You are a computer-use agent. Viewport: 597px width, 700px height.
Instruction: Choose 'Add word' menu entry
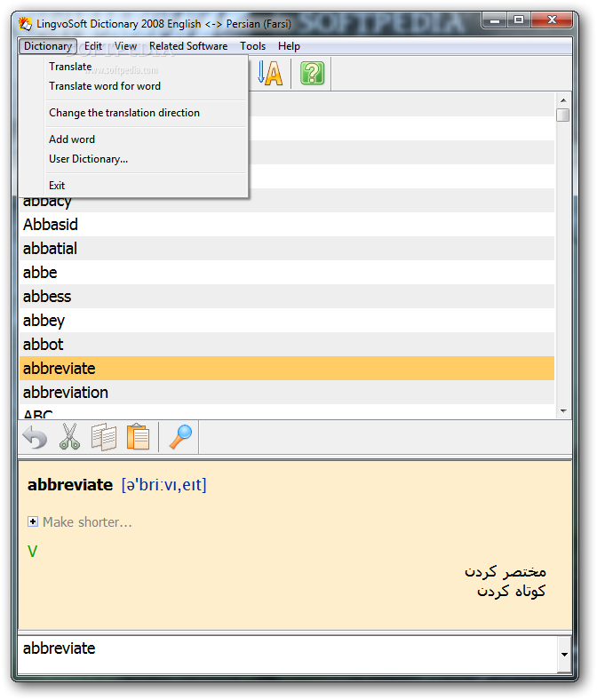pyautogui.click(x=147, y=139)
